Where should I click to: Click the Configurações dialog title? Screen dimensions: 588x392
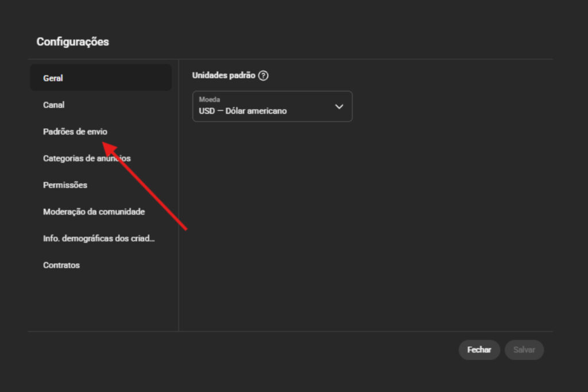point(73,42)
